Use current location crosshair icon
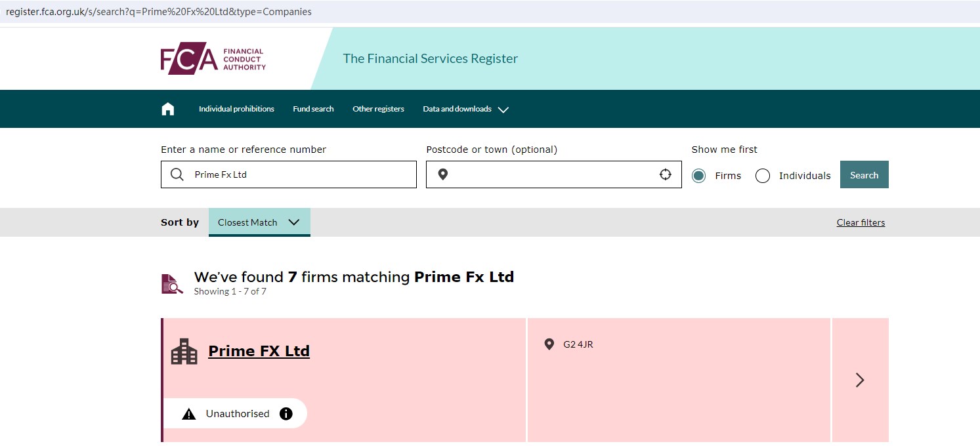Viewport: 980px width, 446px height. 665,174
